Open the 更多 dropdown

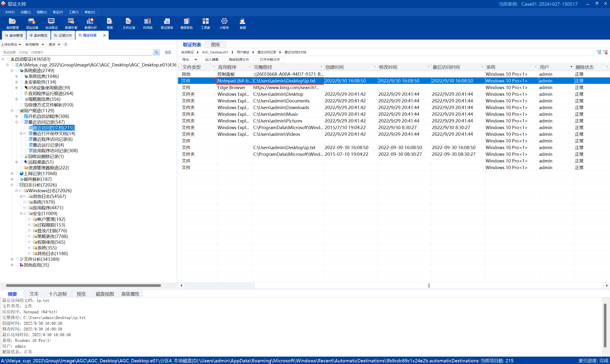[x=55, y=44]
